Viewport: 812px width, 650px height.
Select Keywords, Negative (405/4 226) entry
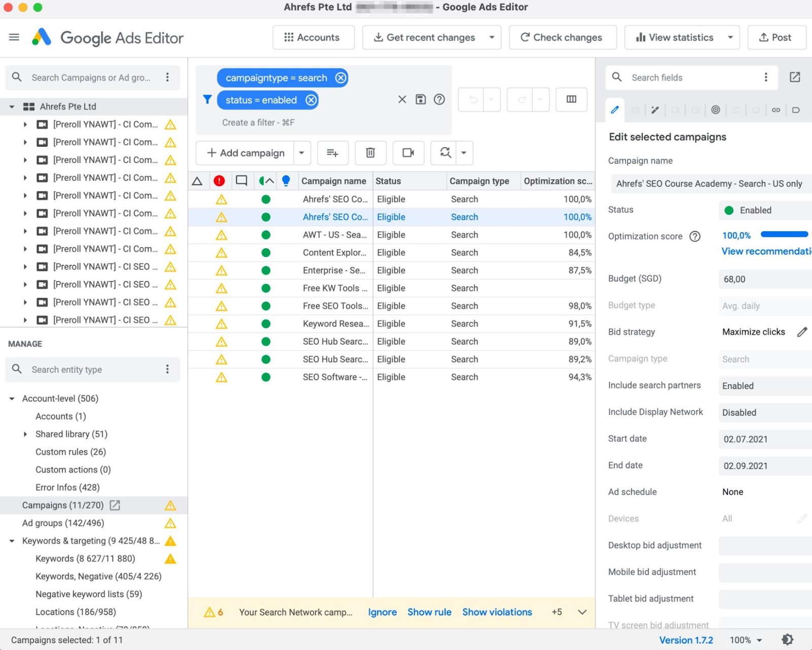pyautogui.click(x=98, y=576)
